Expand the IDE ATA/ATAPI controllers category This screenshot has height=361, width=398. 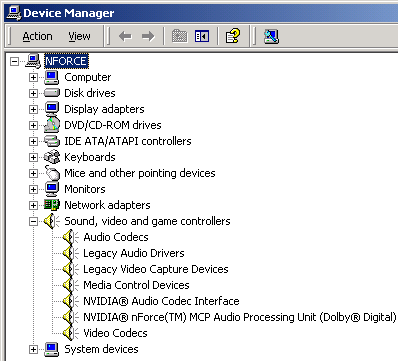pyautogui.click(x=33, y=141)
